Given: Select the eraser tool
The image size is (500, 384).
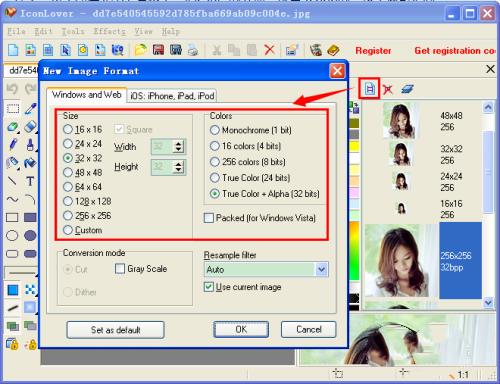Looking at the screenshot, I should point(30,127).
